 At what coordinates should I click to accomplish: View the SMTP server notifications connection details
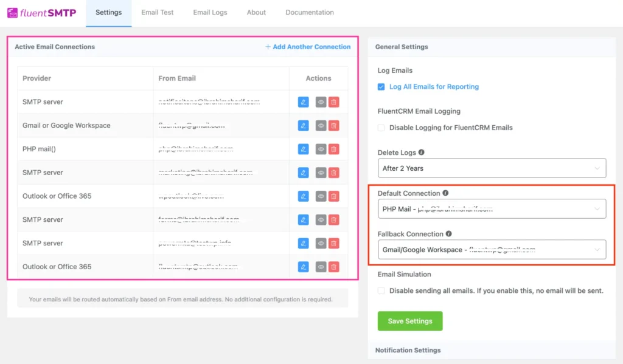pyautogui.click(x=321, y=102)
